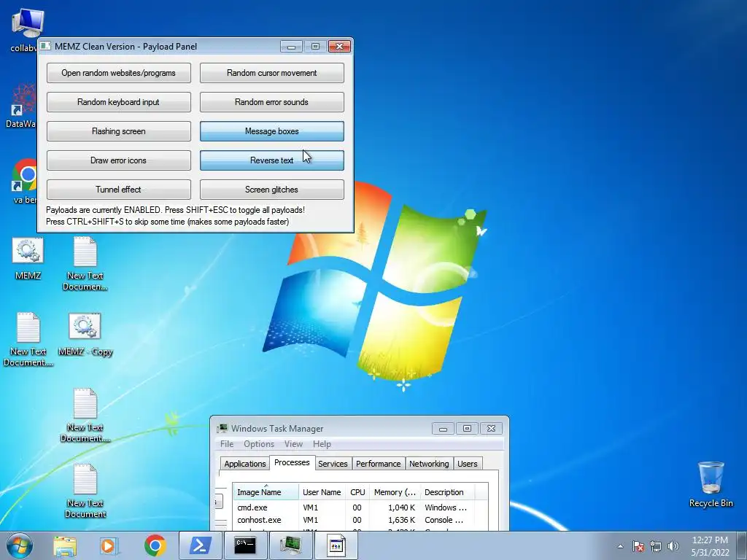Click the MEMZ panel title bar icon

45,46
